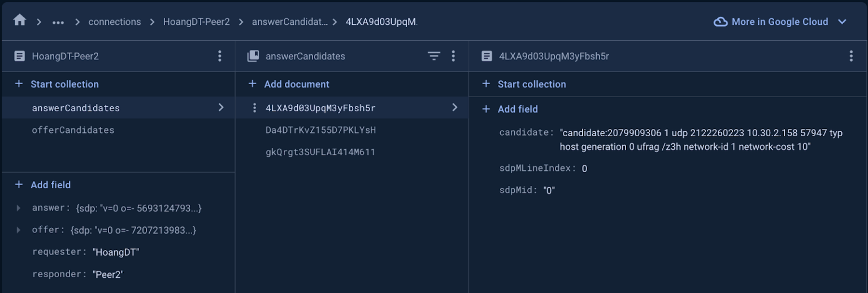Open HoangDT-Peer2 document options menu
The image size is (868, 293).
(x=220, y=56)
